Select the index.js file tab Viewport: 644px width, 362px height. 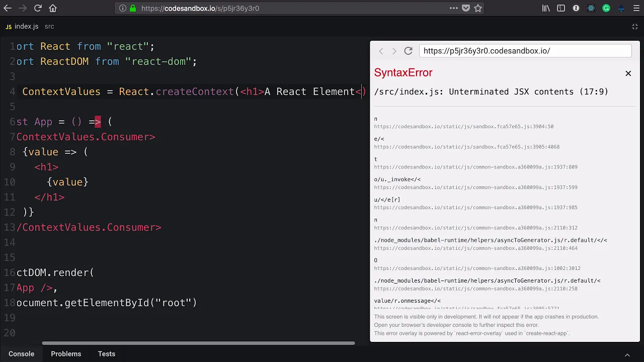pos(22,26)
